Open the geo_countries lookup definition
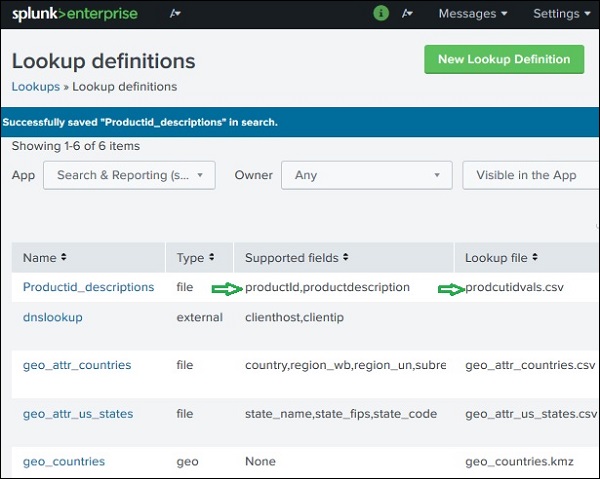 tap(64, 461)
